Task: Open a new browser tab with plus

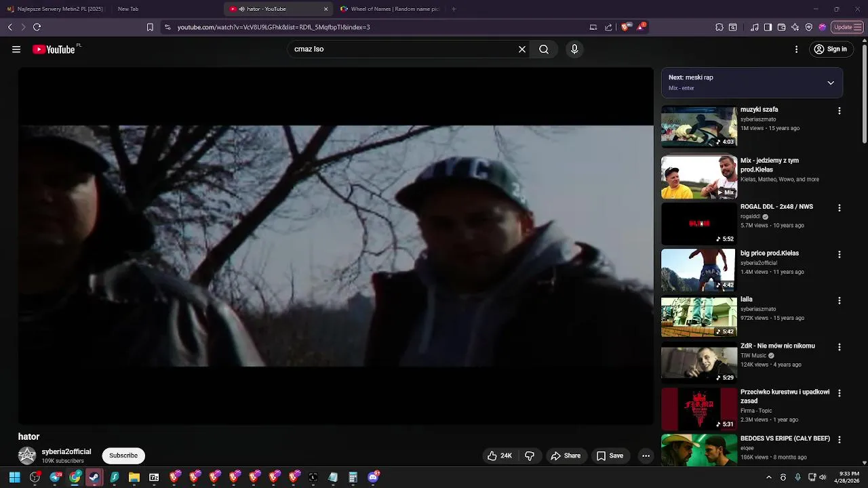Action: click(x=454, y=9)
